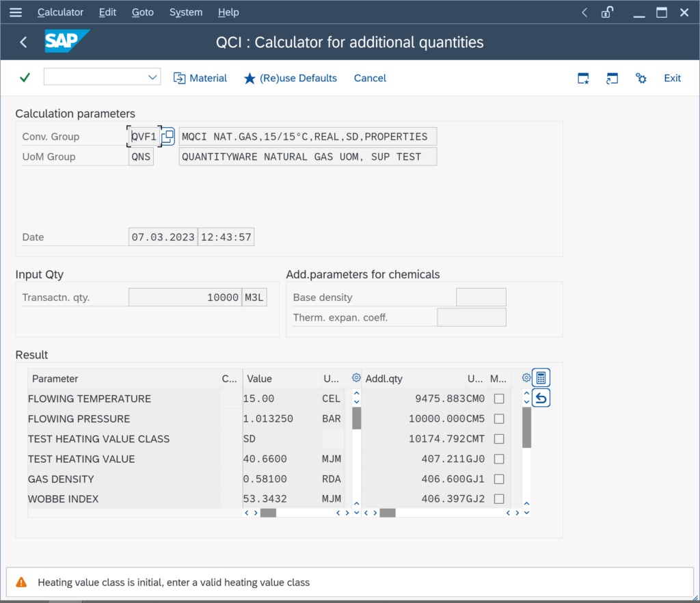
Task: Open the Help menu
Action: tap(228, 12)
